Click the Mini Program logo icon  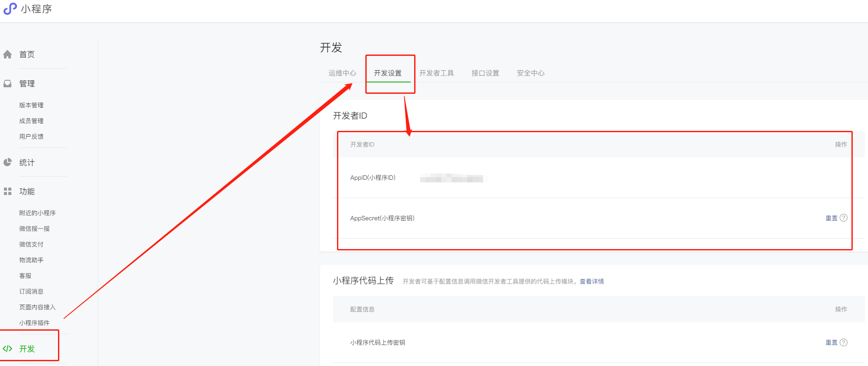coord(10,9)
